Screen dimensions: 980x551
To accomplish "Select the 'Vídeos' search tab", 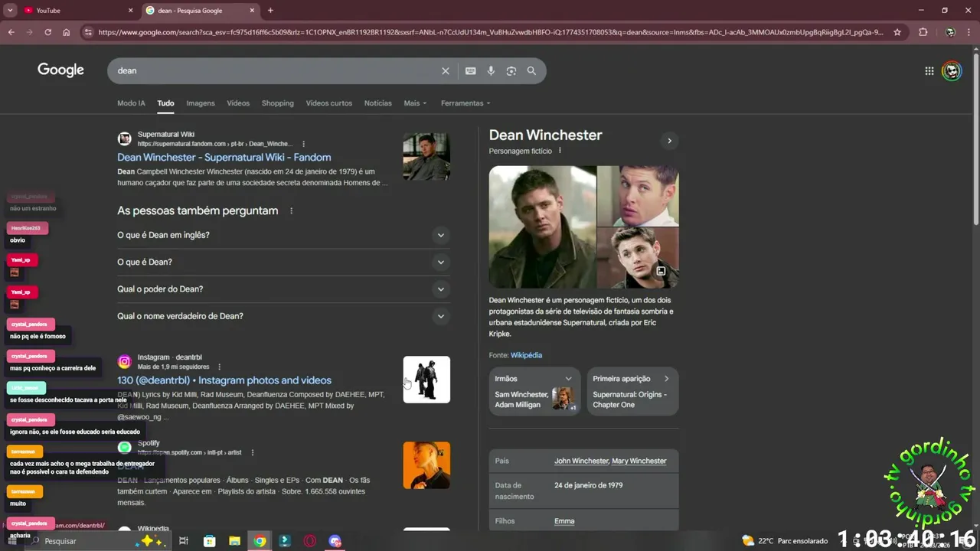I will (238, 103).
